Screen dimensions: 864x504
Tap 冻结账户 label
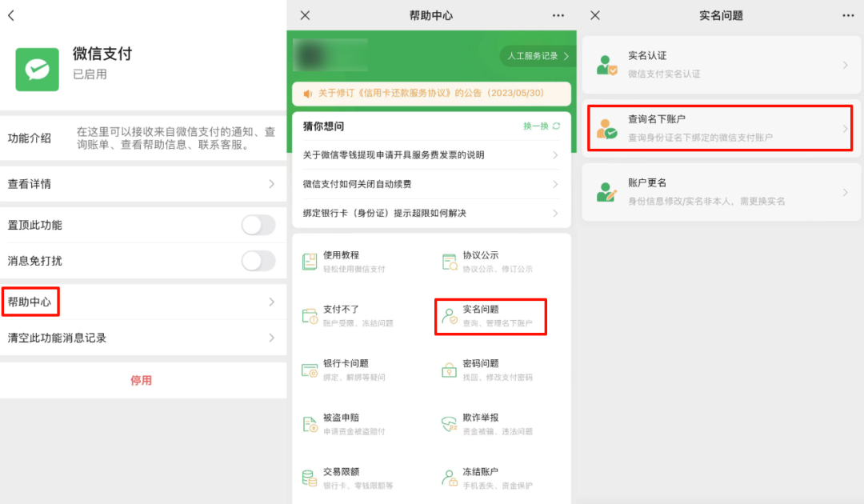(481, 471)
